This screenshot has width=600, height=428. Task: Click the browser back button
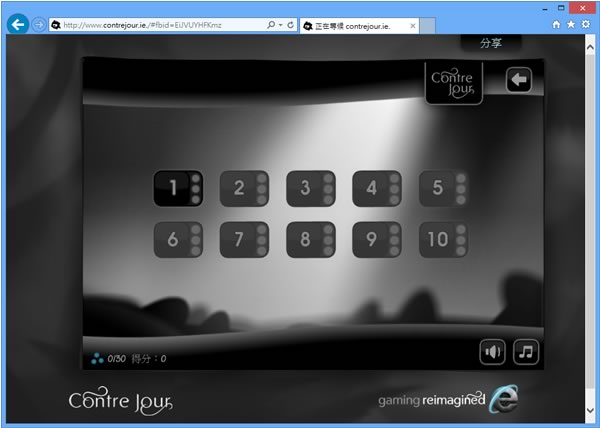pyautogui.click(x=18, y=25)
